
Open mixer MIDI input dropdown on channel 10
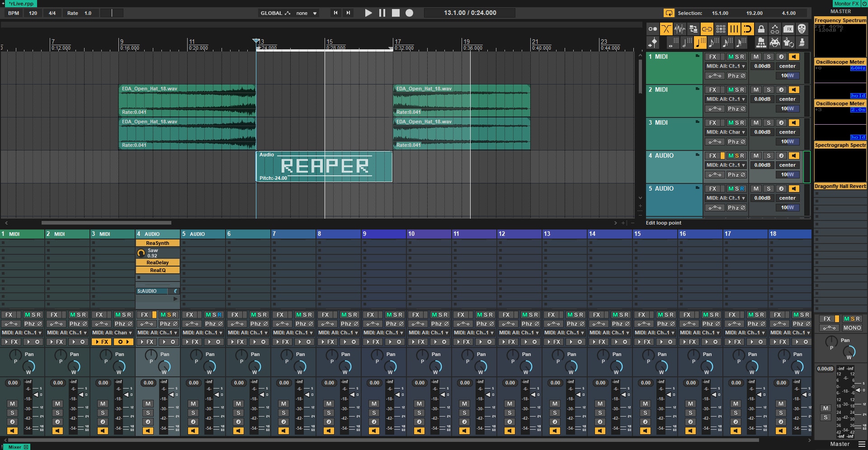[429, 333]
